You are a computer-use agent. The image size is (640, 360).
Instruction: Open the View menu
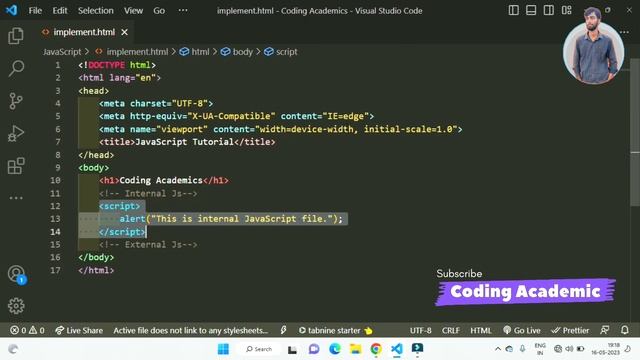[133, 11]
